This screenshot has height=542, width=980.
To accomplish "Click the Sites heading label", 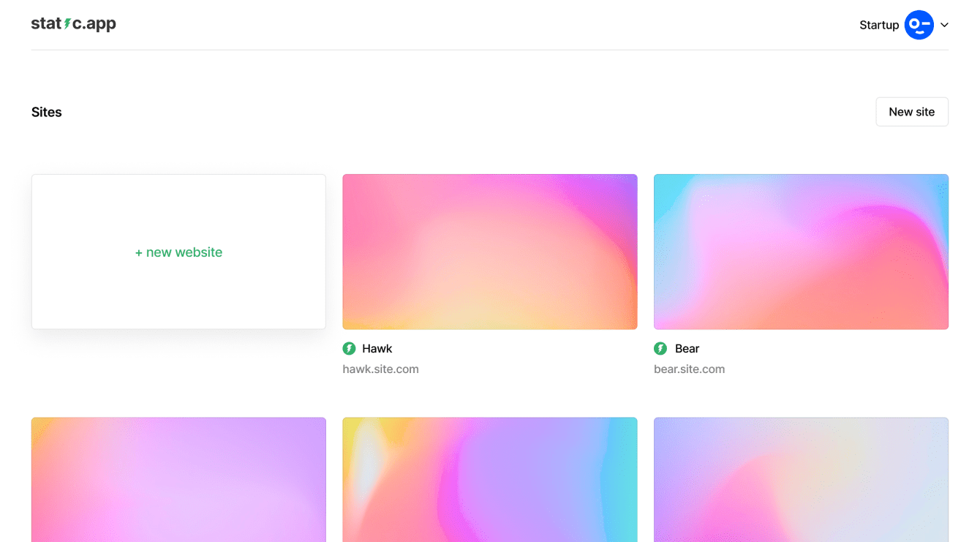I will pos(46,111).
